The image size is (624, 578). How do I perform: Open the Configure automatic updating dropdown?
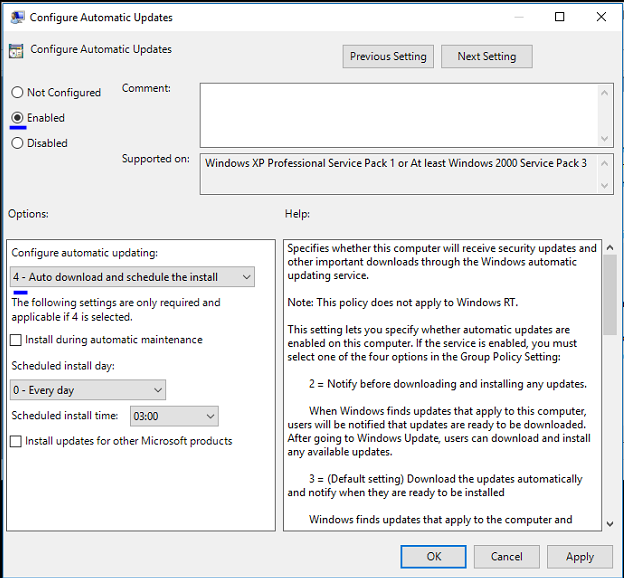[x=132, y=277]
